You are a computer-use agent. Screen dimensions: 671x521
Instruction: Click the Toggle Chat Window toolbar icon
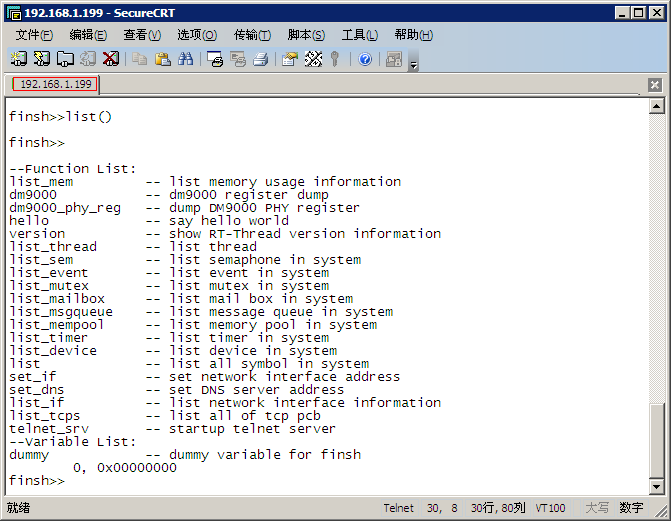coord(394,59)
